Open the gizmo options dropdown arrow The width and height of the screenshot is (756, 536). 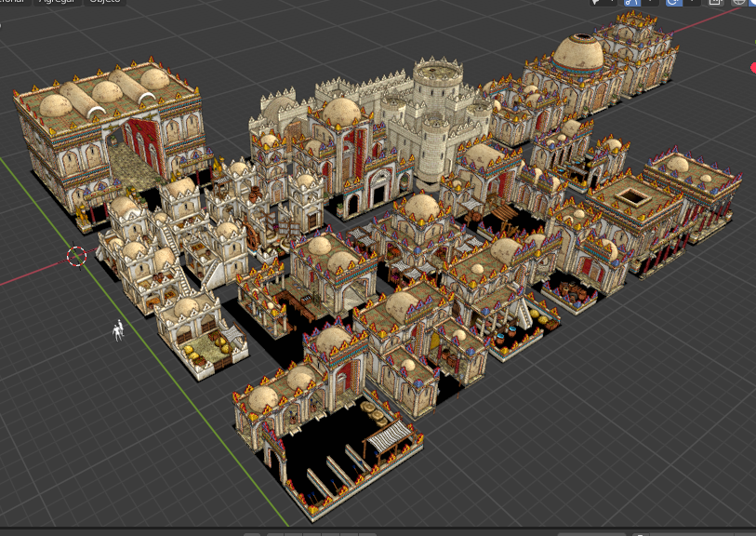point(650,2)
